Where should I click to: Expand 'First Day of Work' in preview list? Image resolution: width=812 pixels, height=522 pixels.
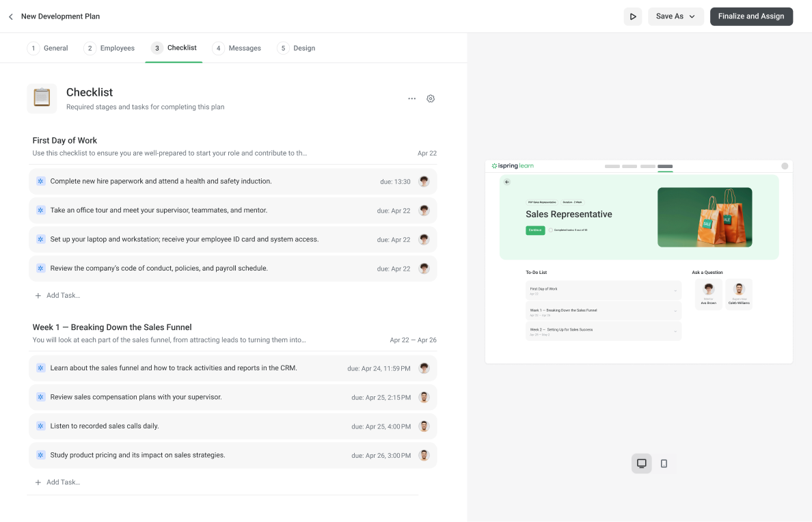pos(603,291)
